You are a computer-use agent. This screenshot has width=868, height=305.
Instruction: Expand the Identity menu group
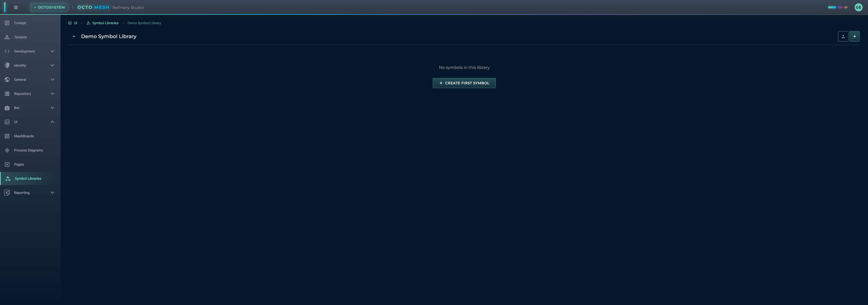(x=52, y=65)
